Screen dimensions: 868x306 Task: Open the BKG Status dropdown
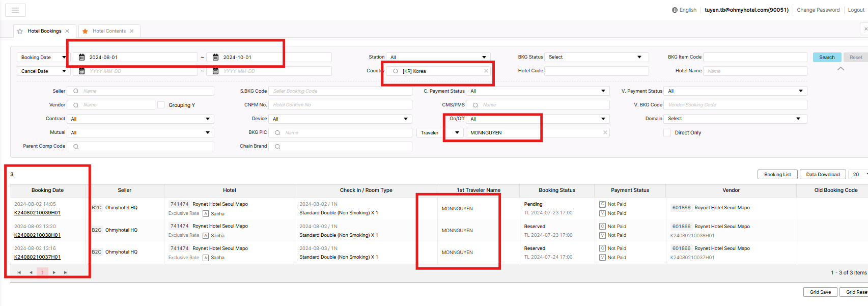tap(596, 57)
